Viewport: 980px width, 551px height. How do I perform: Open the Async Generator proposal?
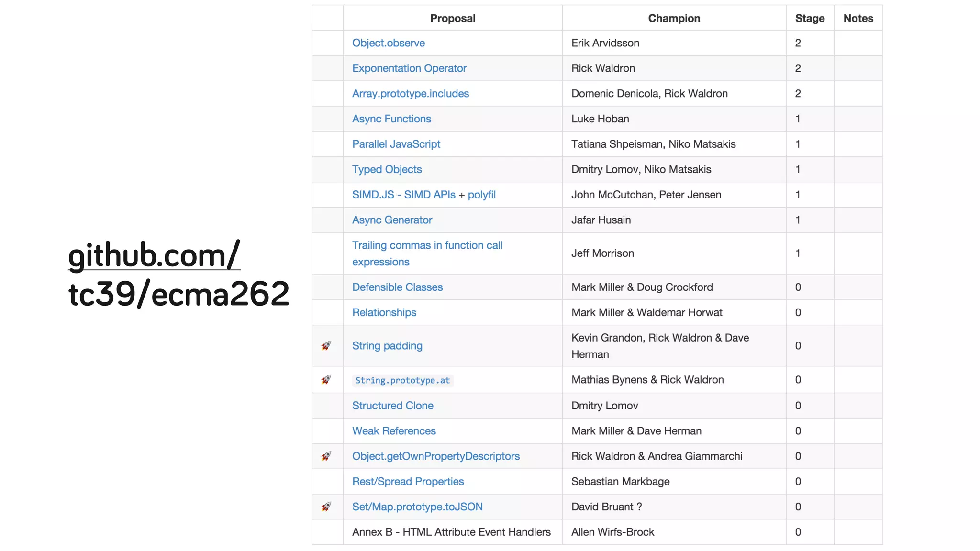point(392,220)
